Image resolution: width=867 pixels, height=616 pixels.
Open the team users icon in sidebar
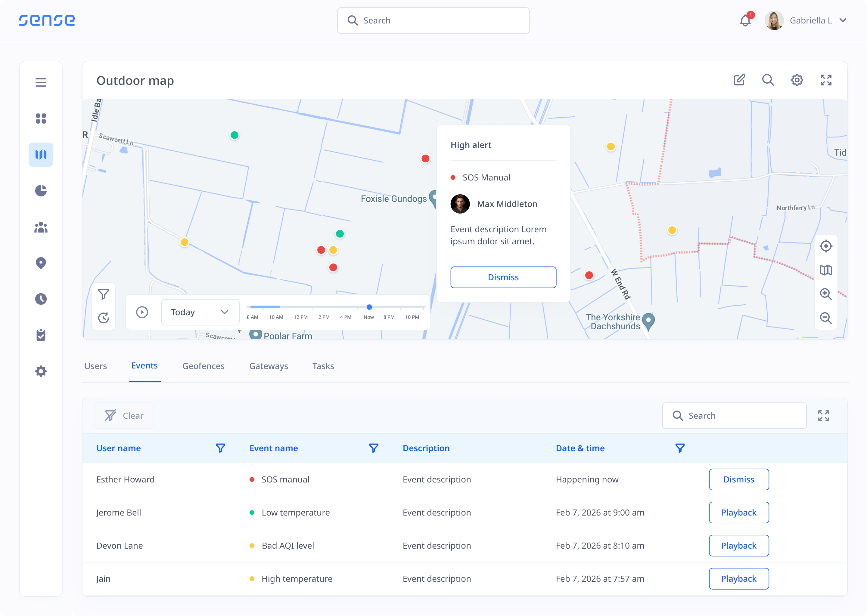pos(41,227)
